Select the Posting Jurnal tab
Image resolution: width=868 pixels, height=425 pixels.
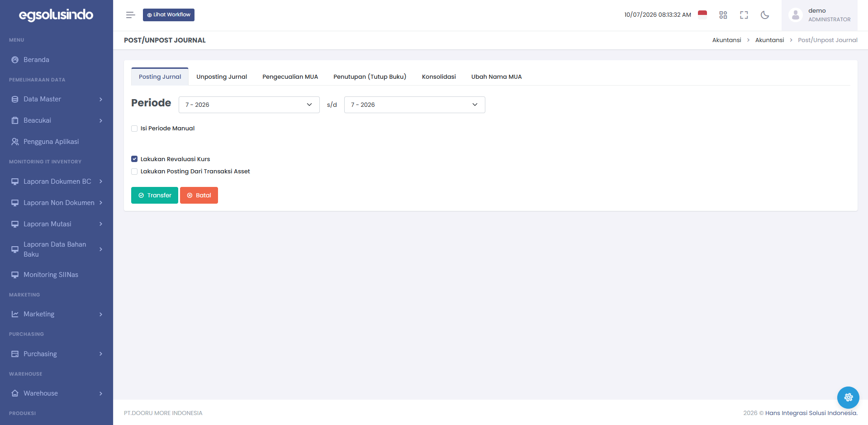pos(160,77)
